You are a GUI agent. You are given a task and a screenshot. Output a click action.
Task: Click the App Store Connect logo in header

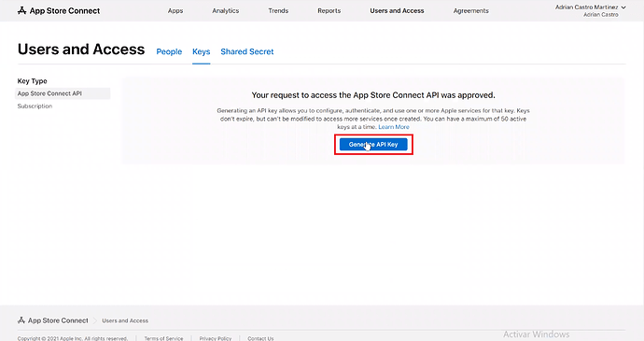59,10
